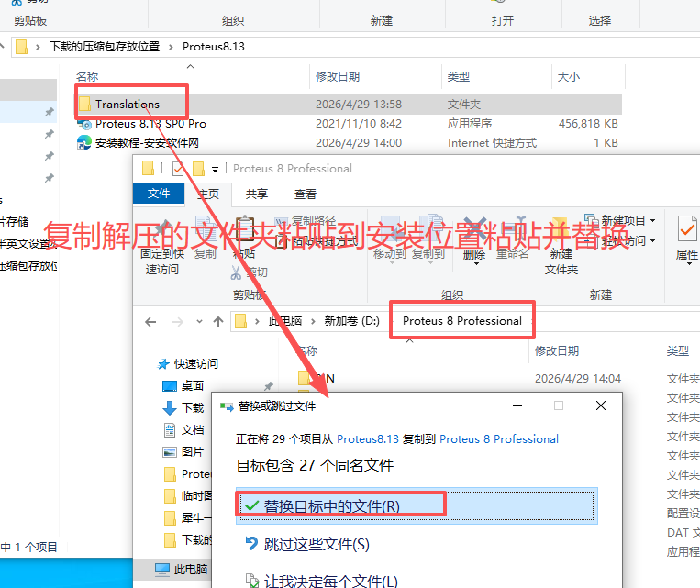This screenshot has width=700, height=588.
Task: Open the recent locations dropdown arrow
Action: click(199, 321)
